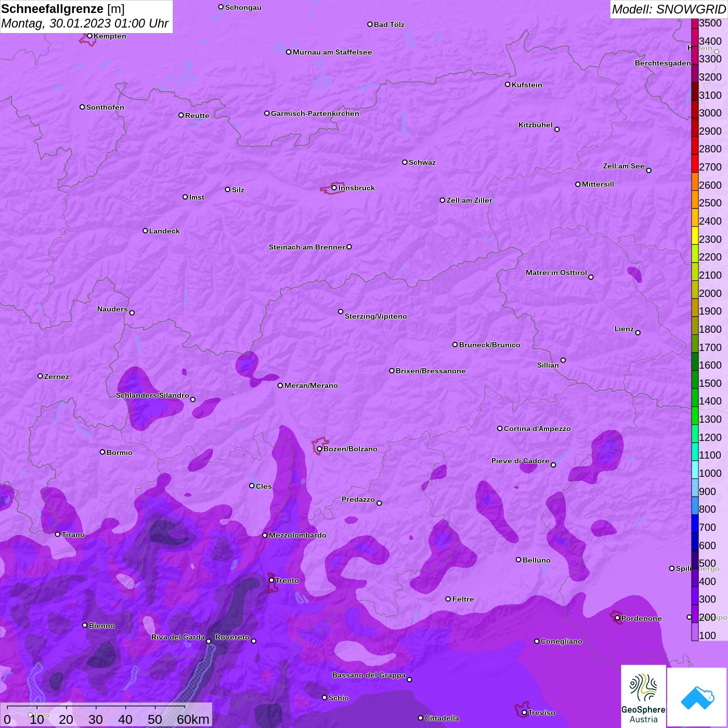
Task: Click the "Bassano del Grappa" map label
Action: pos(369,675)
